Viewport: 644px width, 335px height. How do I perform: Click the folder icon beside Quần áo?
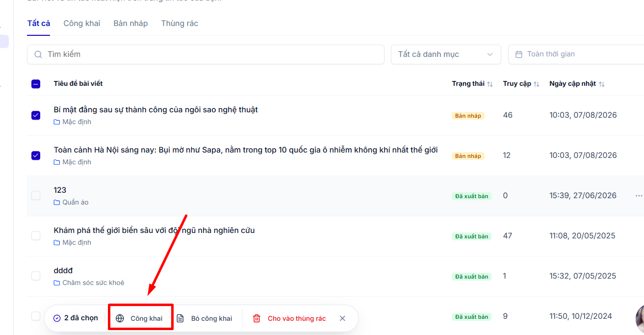57,202
